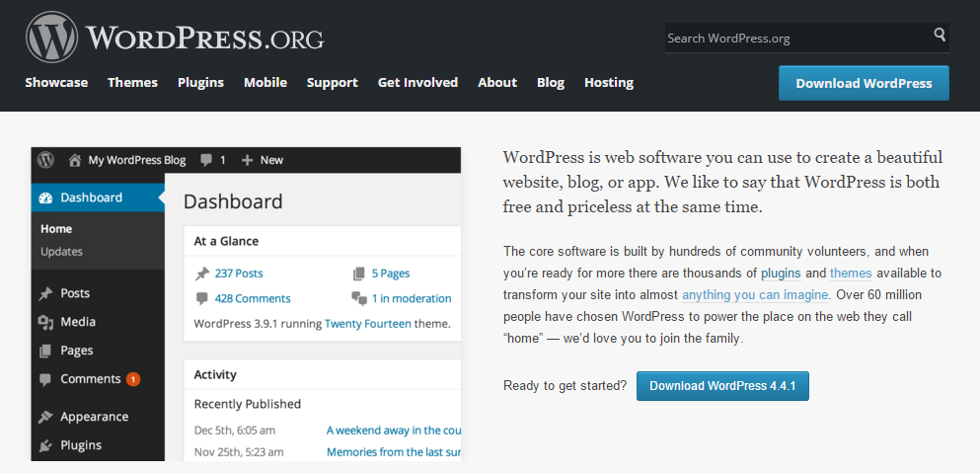The width and height of the screenshot is (980, 473).
Task: Open Appearance in the admin sidebar
Action: [95, 417]
